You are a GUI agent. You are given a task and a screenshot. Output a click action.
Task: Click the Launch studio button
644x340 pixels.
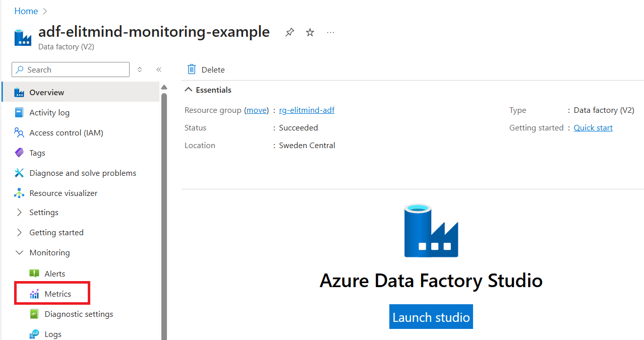(x=431, y=317)
